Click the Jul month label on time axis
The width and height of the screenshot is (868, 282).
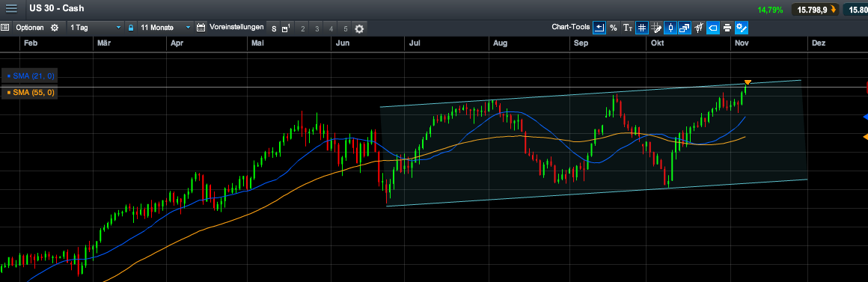415,43
